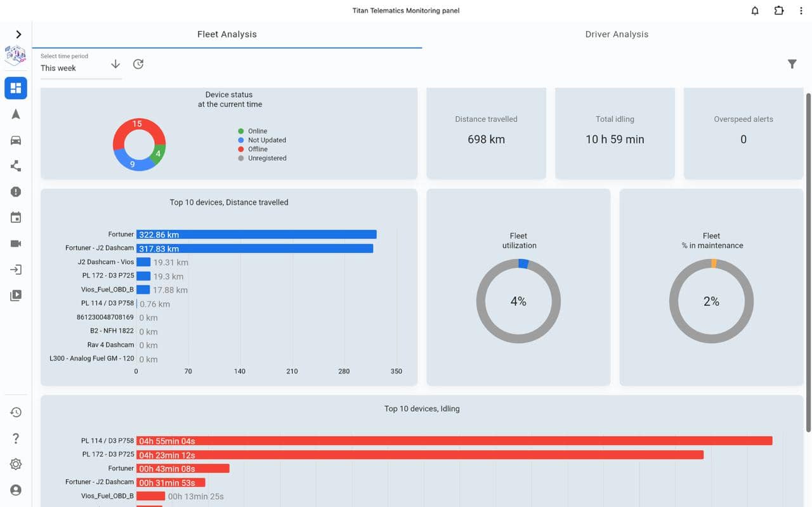The image size is (812, 507).
Task: Open the video camera icon in sidebar
Action: 16,244
